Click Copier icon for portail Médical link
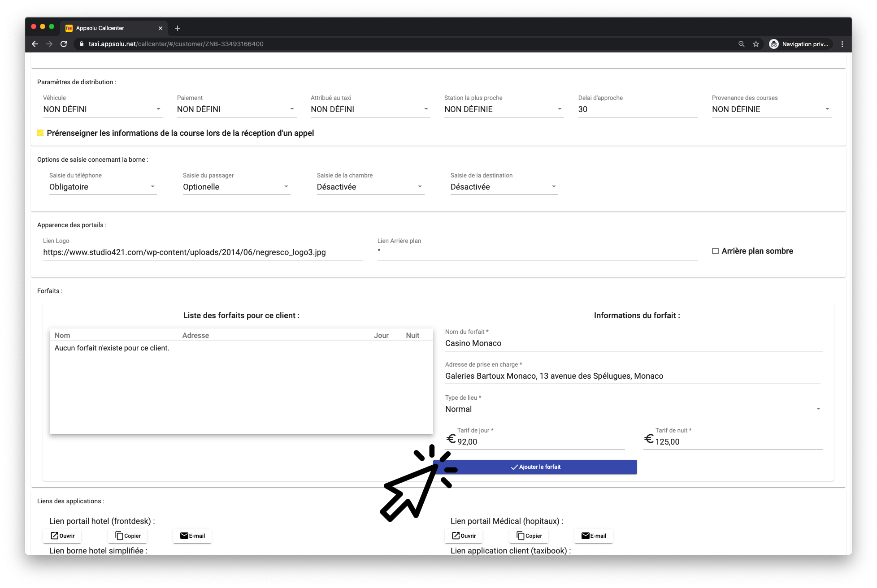Viewport: 877px width, 588px height. click(521, 536)
